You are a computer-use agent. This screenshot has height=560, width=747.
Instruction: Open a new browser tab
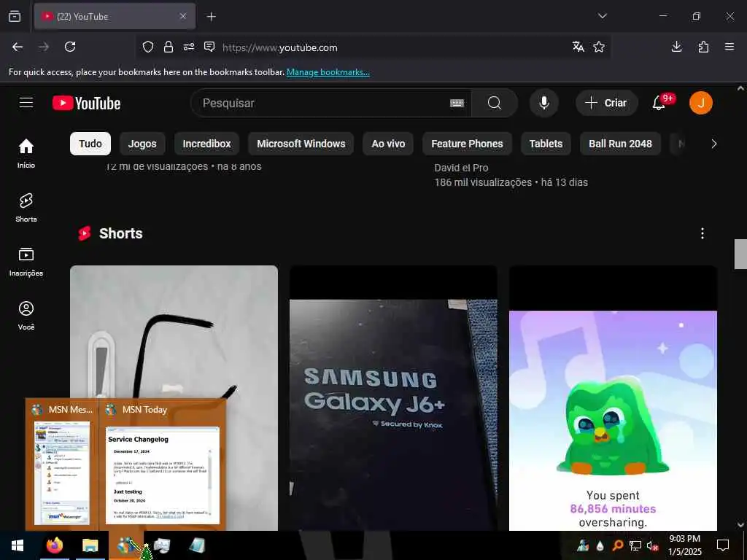pos(212,17)
